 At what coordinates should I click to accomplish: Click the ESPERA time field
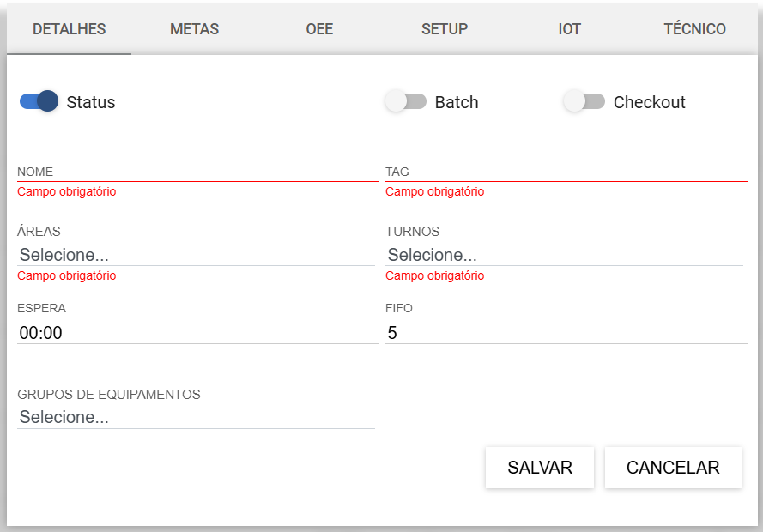coord(198,333)
